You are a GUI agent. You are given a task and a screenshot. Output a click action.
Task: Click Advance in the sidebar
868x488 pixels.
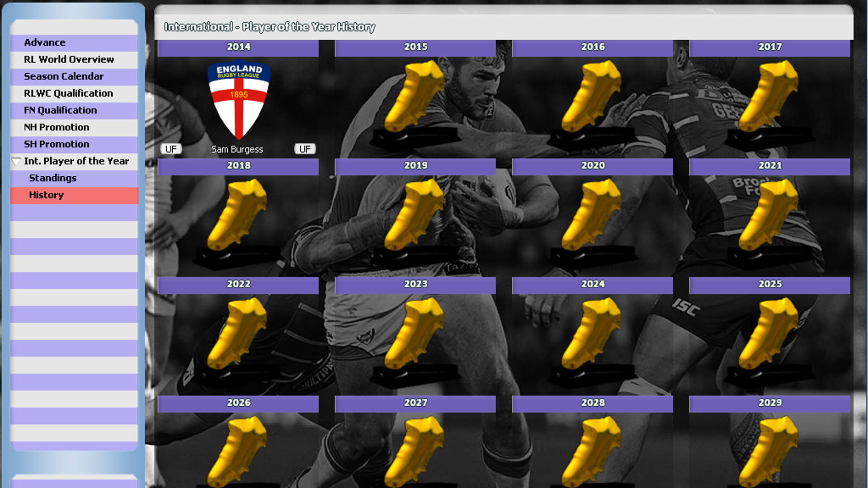[74, 42]
